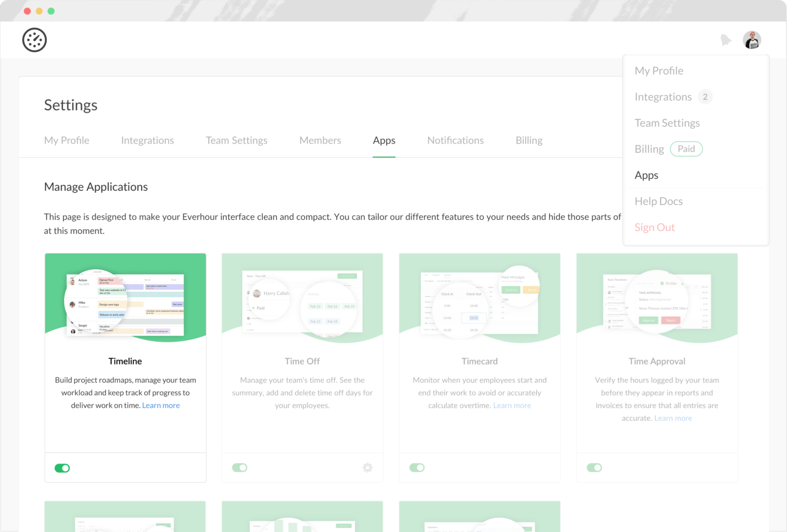Viewport: 787px width, 532px height.
Task: Open the Notifications settings tab
Action: 455,140
